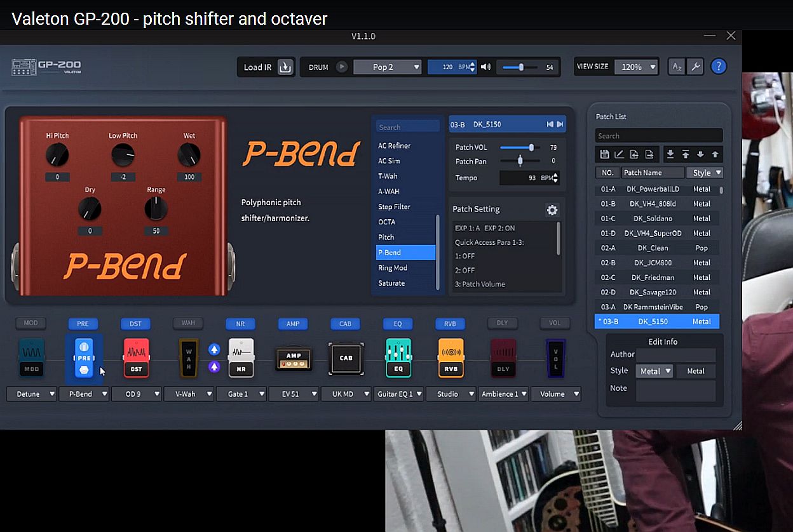
Task: Select the WAH pedal in chain
Action: click(188, 357)
